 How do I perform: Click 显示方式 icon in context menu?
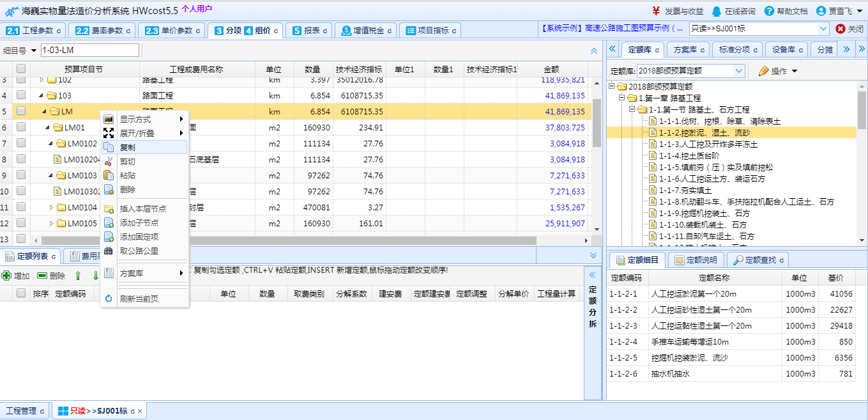pos(109,119)
